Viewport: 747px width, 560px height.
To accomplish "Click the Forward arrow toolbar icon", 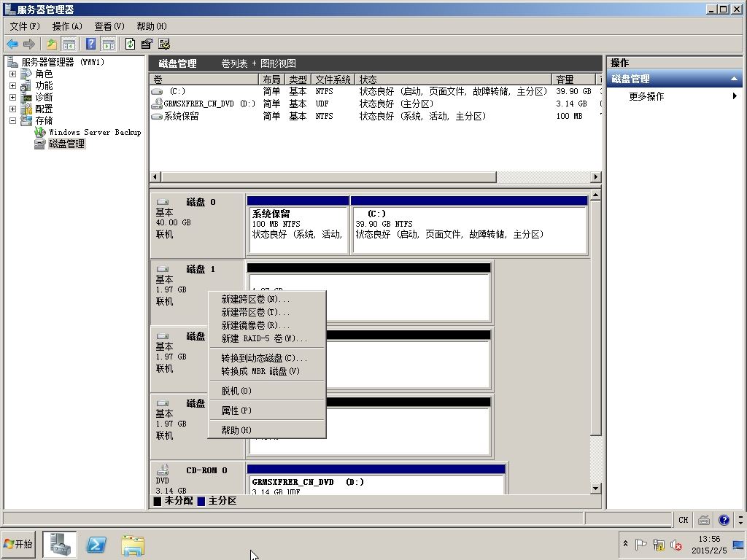I will coord(29,44).
